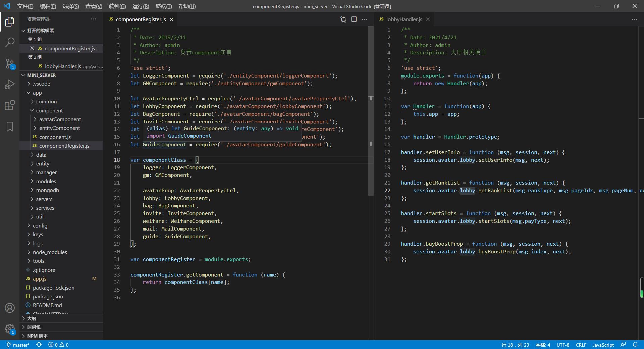Expand the .vscode folder
The width and height of the screenshot is (644, 349).
click(61, 84)
